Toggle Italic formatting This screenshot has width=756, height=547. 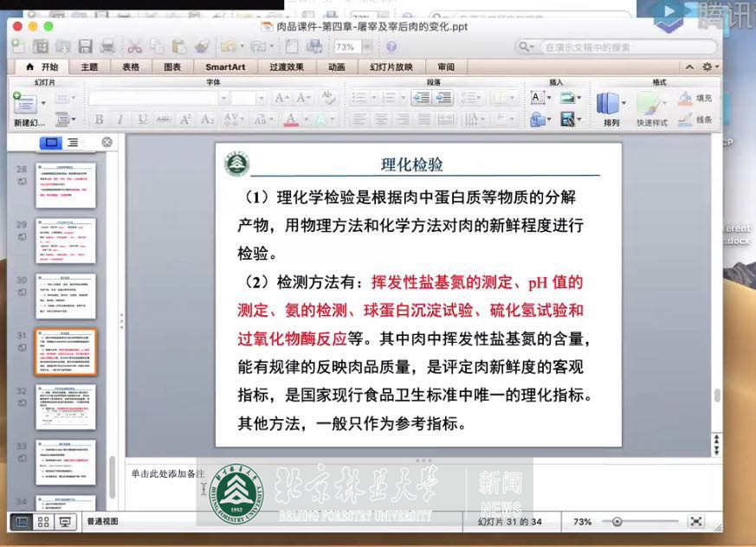point(120,119)
